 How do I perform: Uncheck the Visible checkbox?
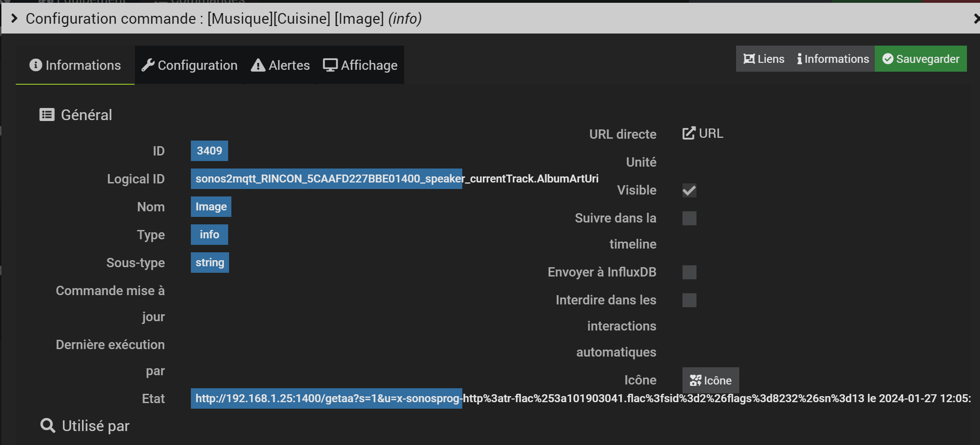point(689,190)
